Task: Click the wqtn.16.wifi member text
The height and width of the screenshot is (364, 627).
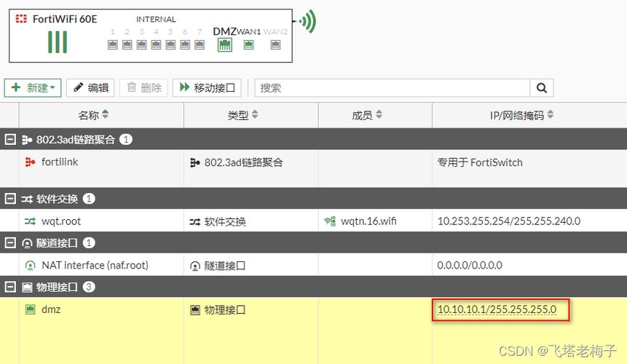Action: (368, 221)
